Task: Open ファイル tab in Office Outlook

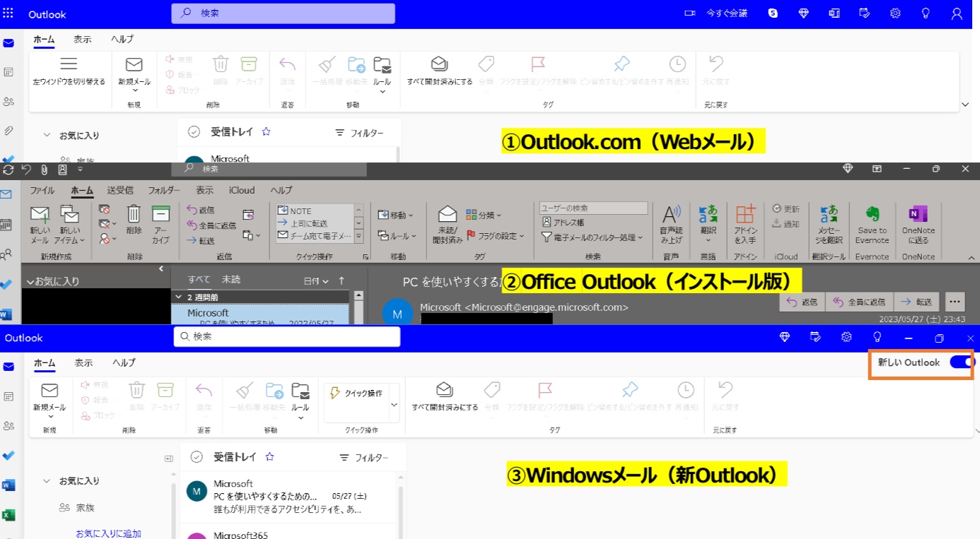Action: pos(42,190)
